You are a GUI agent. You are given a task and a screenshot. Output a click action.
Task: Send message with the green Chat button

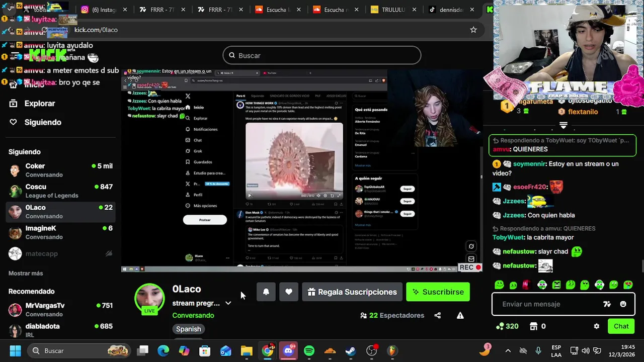621,326
